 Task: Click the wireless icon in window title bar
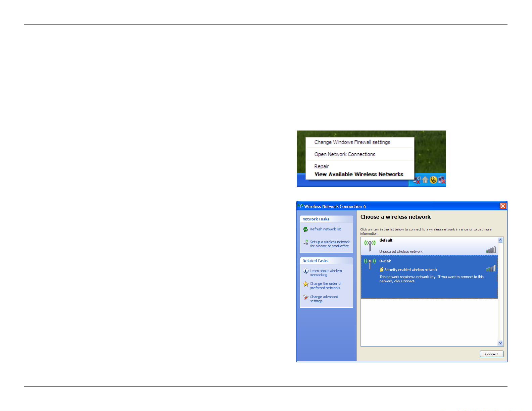point(300,206)
